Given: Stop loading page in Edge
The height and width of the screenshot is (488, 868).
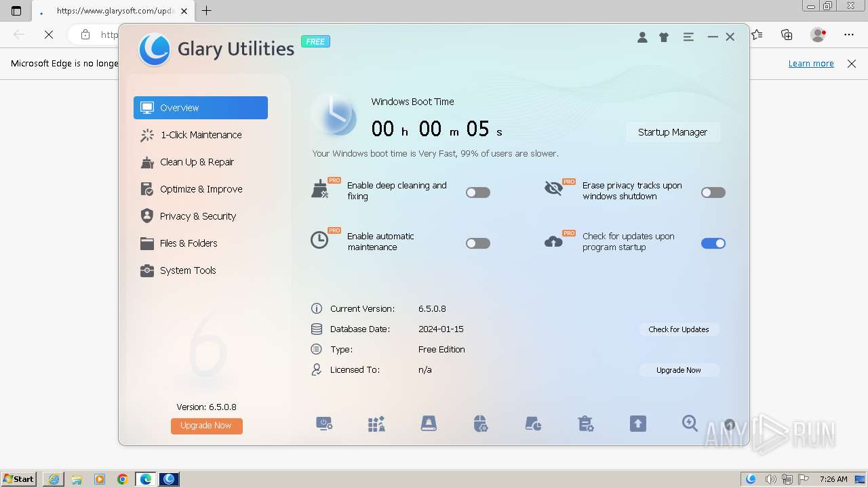Looking at the screenshot, I should [x=49, y=35].
